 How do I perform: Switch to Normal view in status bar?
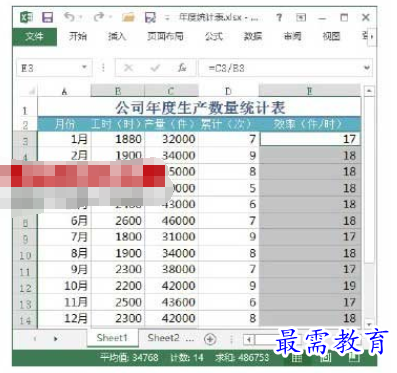click(x=297, y=358)
